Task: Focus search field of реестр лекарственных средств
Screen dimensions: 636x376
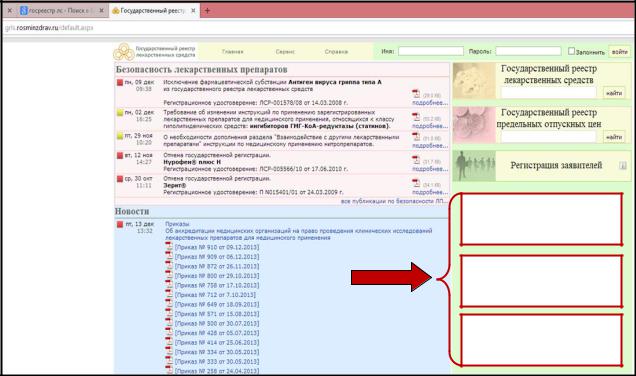Action: pos(549,93)
